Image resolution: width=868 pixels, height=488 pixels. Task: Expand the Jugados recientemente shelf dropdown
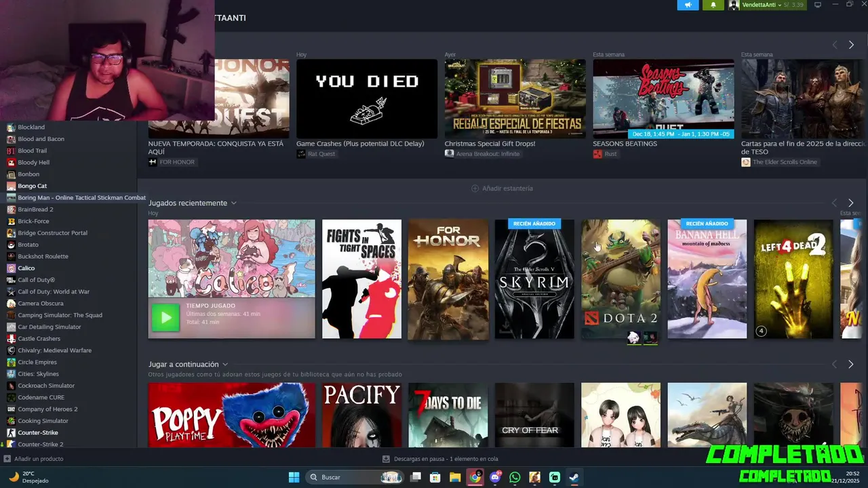click(233, 203)
